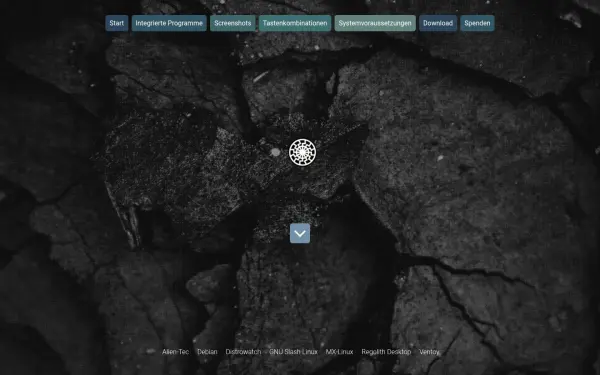Image resolution: width=600 pixels, height=375 pixels.
Task: Visit the Ventoy footer link
Action: click(x=429, y=352)
